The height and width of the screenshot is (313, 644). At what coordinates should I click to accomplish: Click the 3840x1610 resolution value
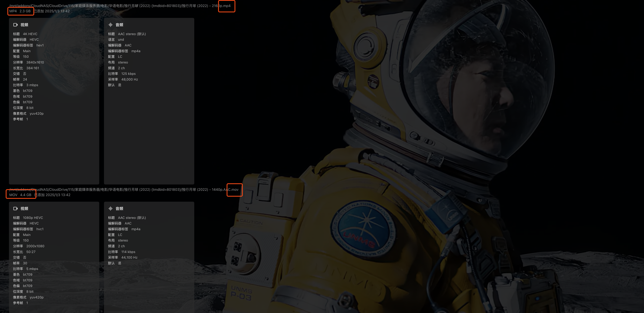(x=35, y=62)
